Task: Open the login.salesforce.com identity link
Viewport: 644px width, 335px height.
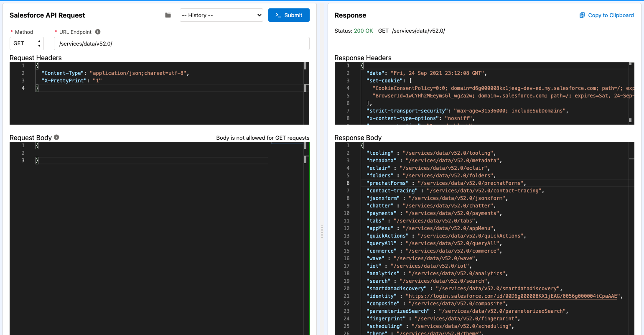Action: [513, 296]
